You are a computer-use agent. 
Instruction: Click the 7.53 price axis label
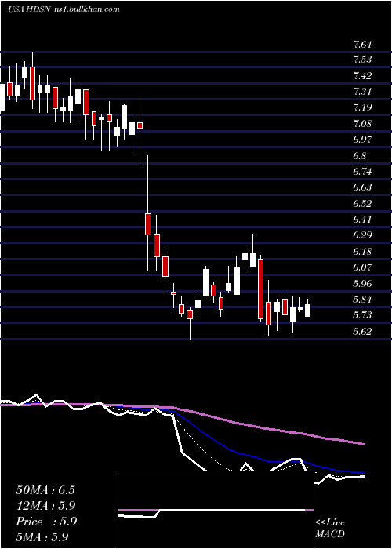click(362, 60)
